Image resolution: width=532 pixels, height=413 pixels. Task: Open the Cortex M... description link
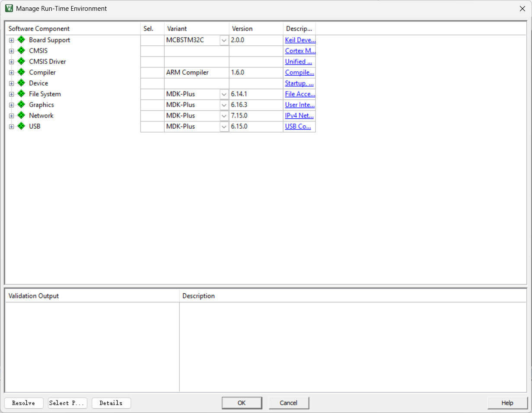(x=300, y=51)
